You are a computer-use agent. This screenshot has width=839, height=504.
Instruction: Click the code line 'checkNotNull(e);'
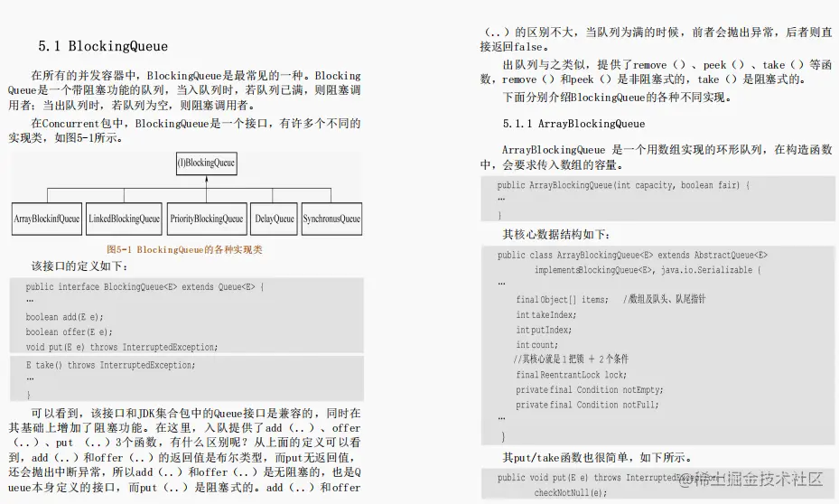tap(571, 492)
